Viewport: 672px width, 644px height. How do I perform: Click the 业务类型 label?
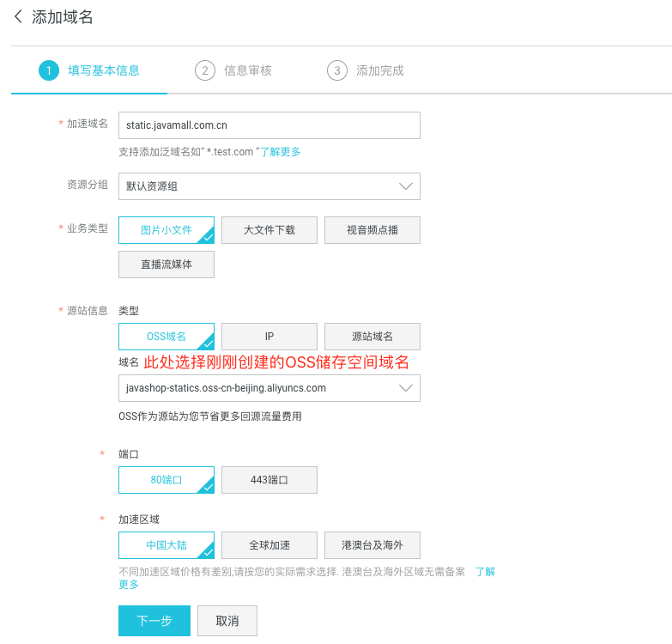click(88, 228)
